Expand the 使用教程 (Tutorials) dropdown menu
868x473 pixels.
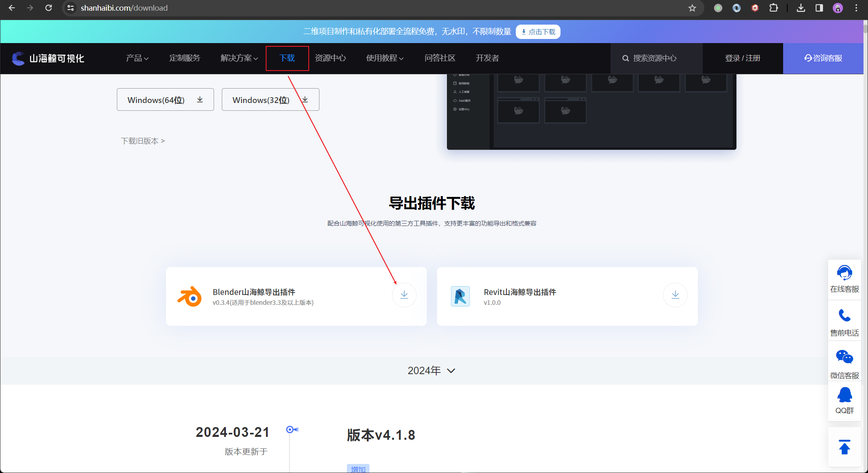(x=385, y=58)
